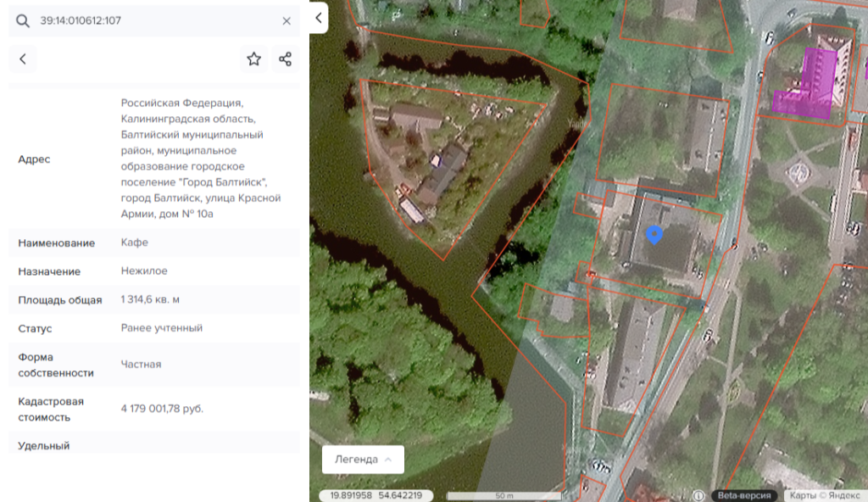This screenshot has height=502, width=868.
Task: Open the Карты © Яндекс link
Action: [825, 495]
